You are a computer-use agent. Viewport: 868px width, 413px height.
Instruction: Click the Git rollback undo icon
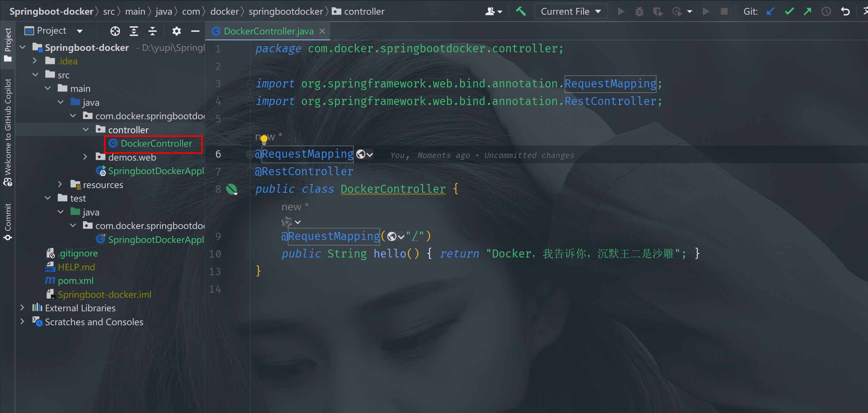845,11
